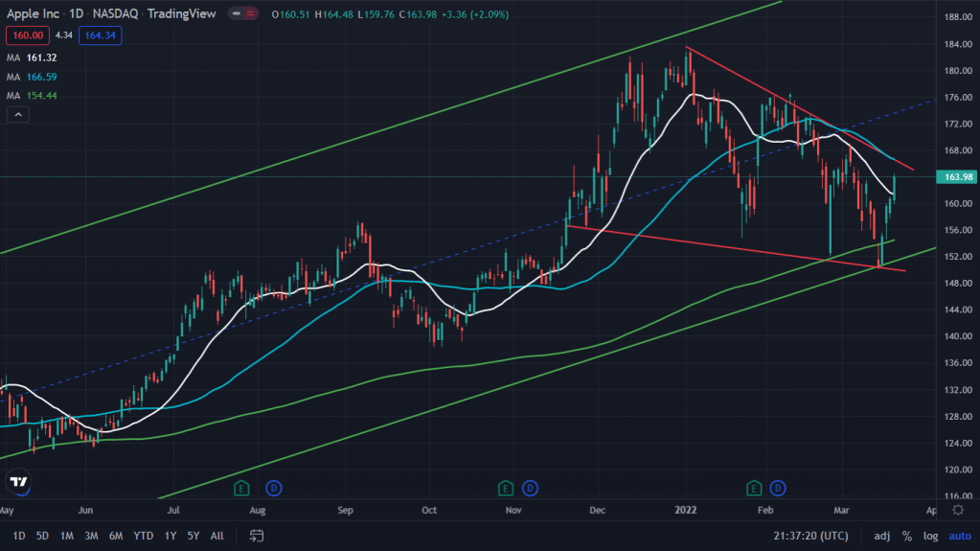The width and height of the screenshot is (980, 551).
Task: Select the 3M time range
Action: [91, 535]
